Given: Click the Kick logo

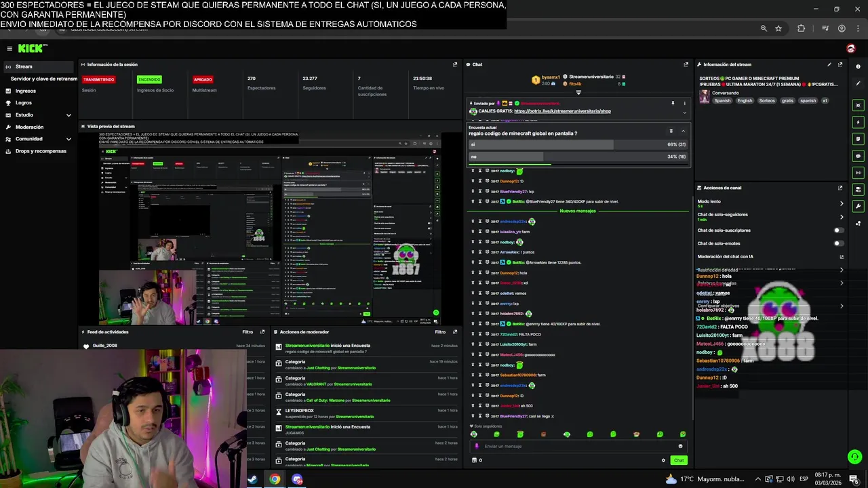Looking at the screenshot, I should pyautogui.click(x=32, y=48).
